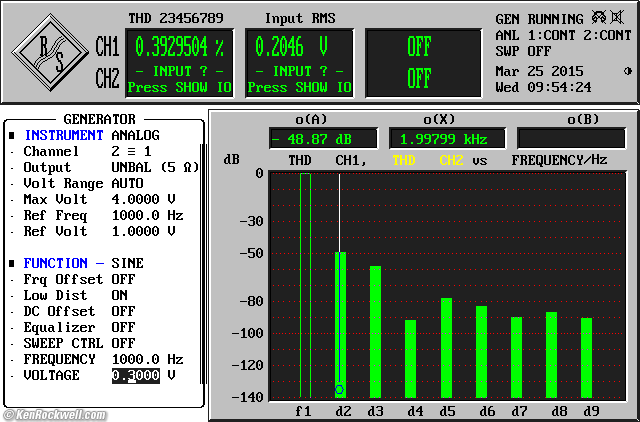Select the INSTRUMENT ANALOG menu entry
Image resolution: width=640 pixels, height=422 pixels.
tap(134, 135)
